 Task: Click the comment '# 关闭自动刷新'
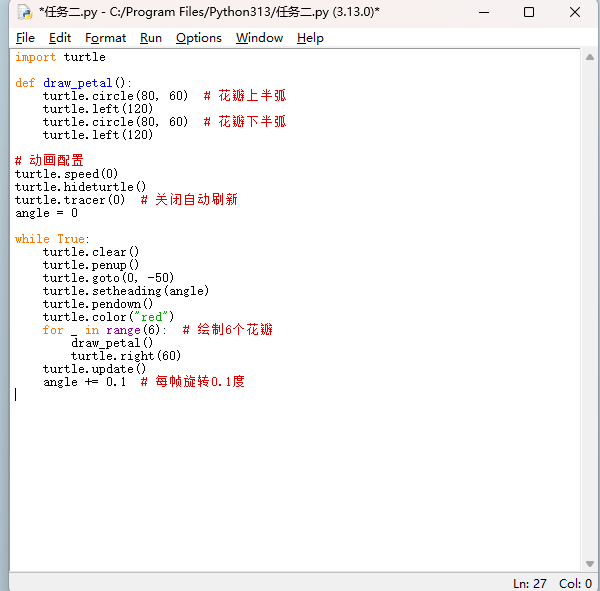[x=189, y=199]
